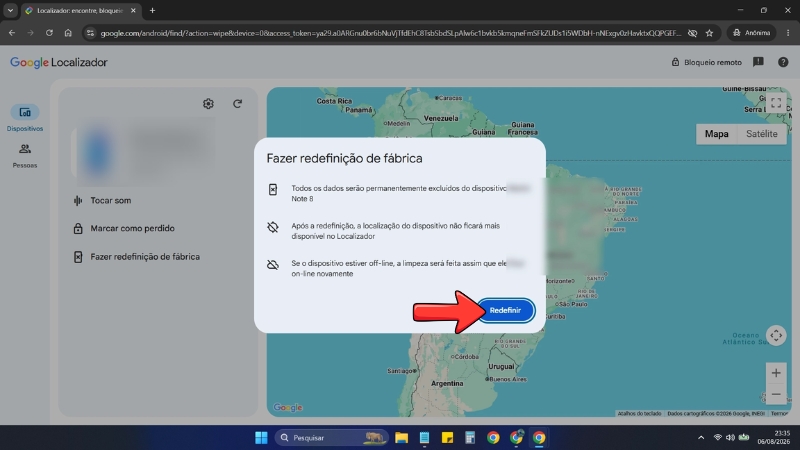The image size is (800, 450).
Task: Open a new browser tab
Action: coord(152,10)
